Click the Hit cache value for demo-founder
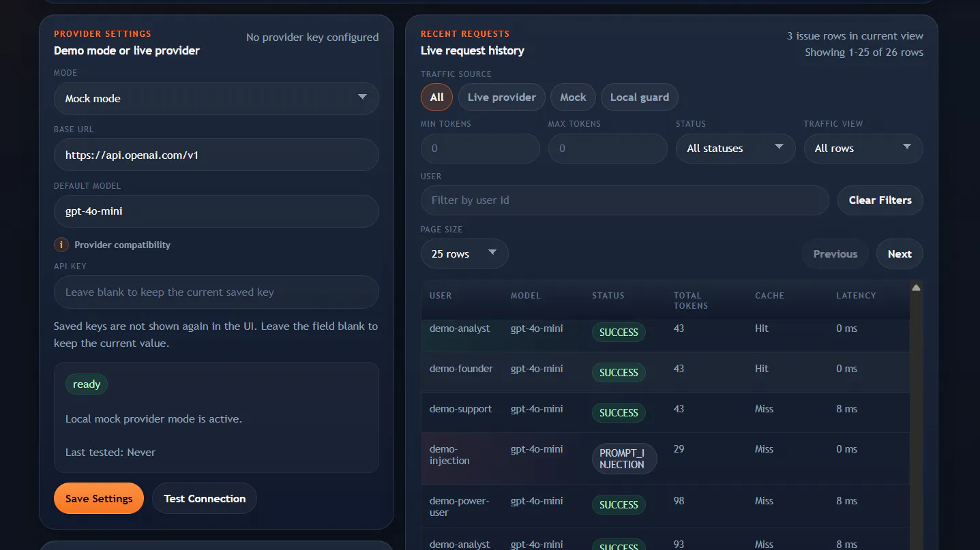This screenshot has width=980, height=550. [762, 369]
